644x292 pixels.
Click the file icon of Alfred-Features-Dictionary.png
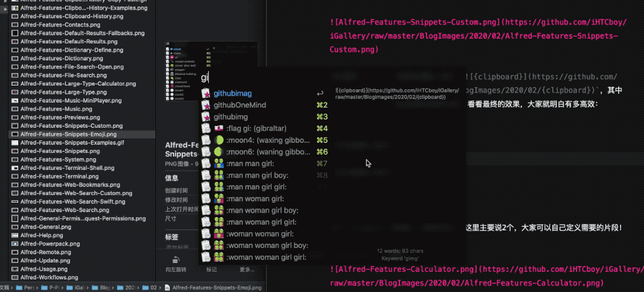[15, 59]
